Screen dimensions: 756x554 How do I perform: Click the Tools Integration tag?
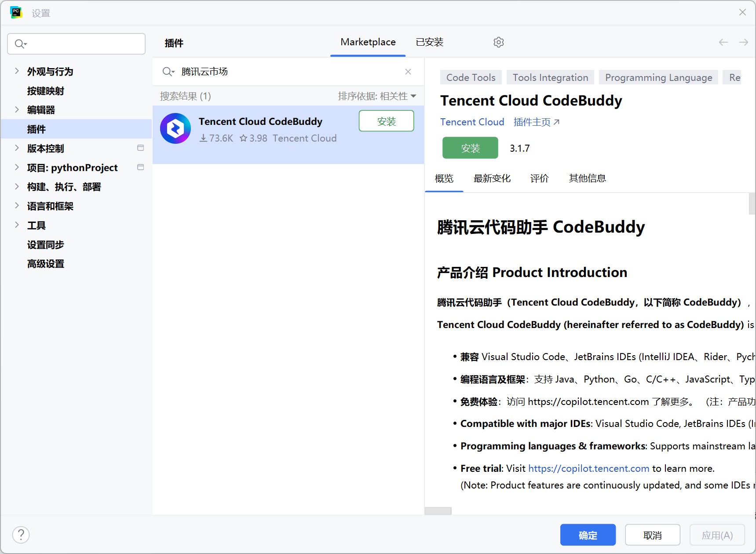[550, 77]
